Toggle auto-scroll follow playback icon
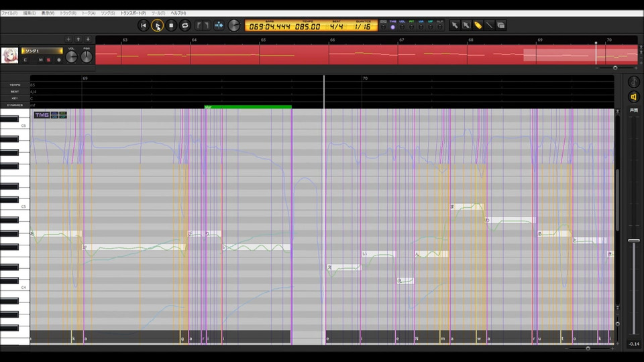 219,25
